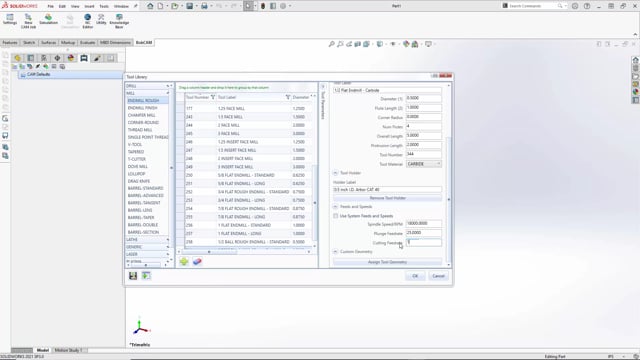Open the Edit menu
640x360 pixels.
(x=62, y=6)
